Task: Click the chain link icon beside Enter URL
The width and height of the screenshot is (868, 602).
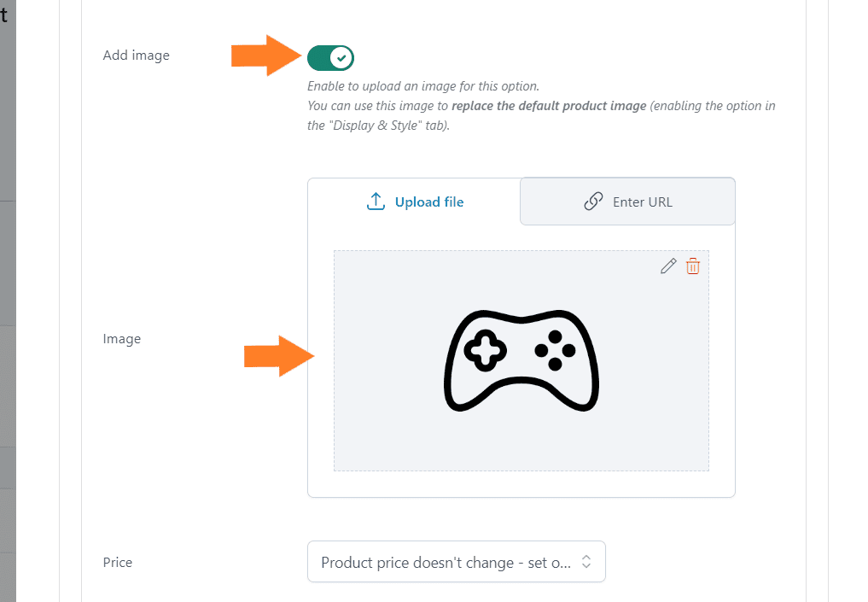Action: (593, 202)
